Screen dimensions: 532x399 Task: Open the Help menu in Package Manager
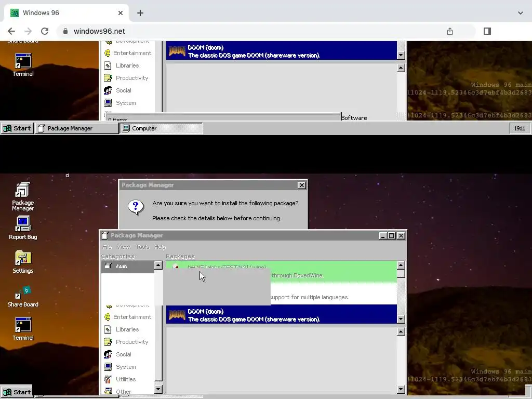160,247
